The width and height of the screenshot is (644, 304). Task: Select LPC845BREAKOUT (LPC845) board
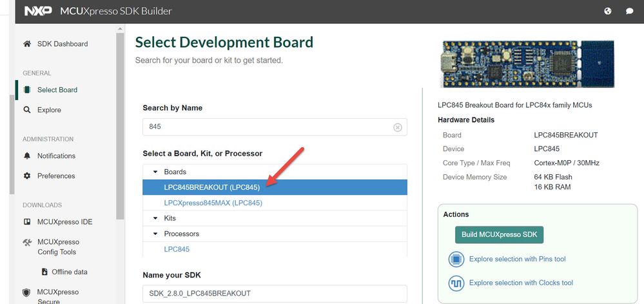[x=275, y=187]
